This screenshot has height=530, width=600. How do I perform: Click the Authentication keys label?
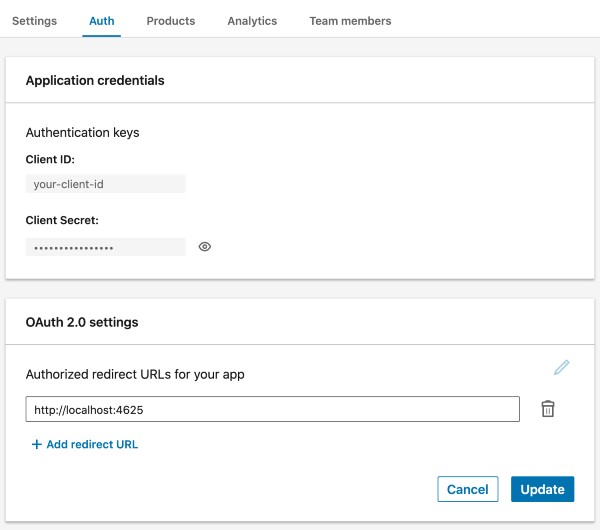82,132
